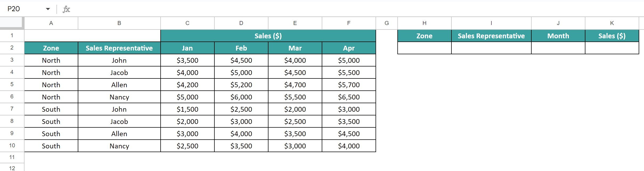Select column header F
This screenshot has width=644, height=171.
(x=349, y=23)
